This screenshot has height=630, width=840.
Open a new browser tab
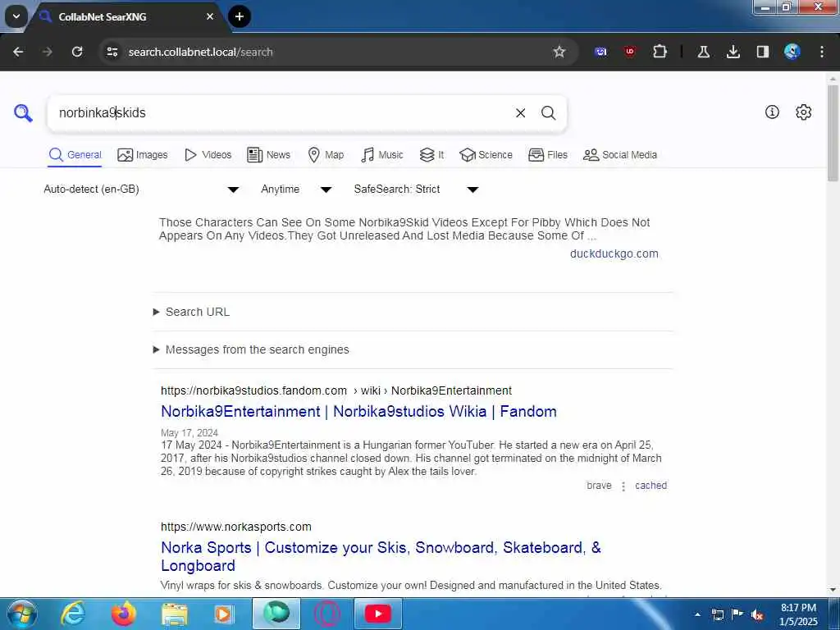tap(240, 16)
